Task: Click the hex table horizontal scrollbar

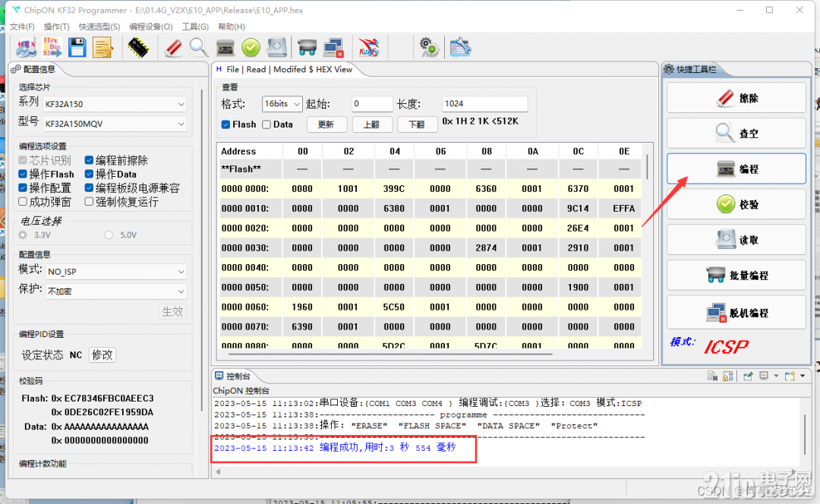Action: coord(389,354)
